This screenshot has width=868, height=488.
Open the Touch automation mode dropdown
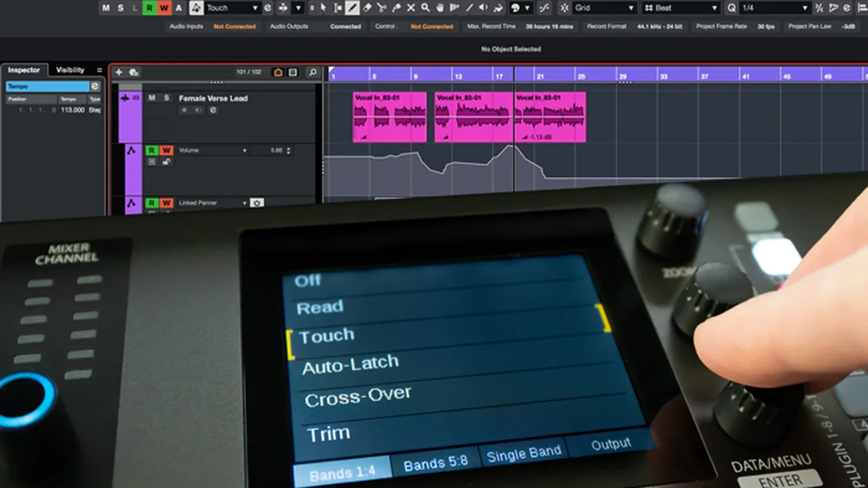coord(232,8)
